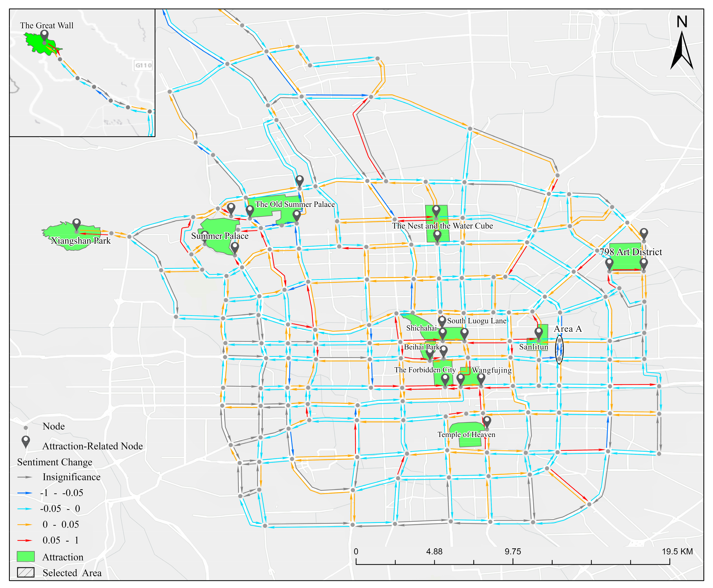This screenshot has width=713, height=588.
Task: Click the 9.75 scale bar tick label
Action: [x=513, y=552]
